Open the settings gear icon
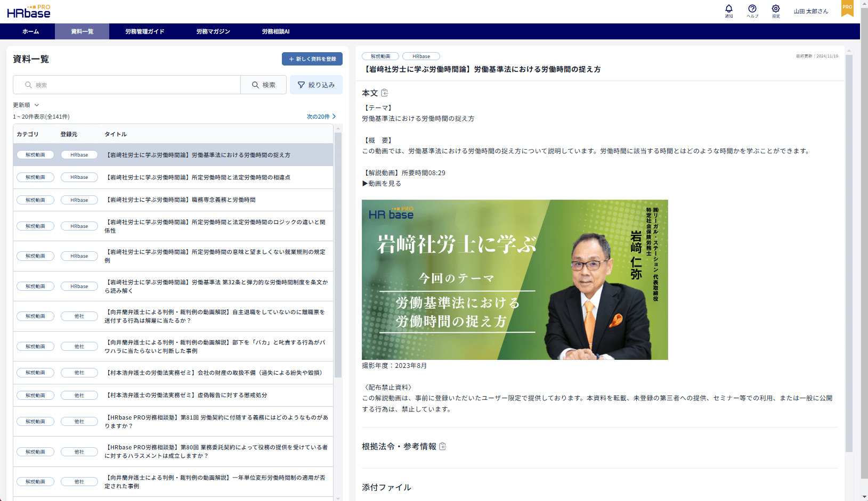Screen dimensions: 868x501 (776, 9)
